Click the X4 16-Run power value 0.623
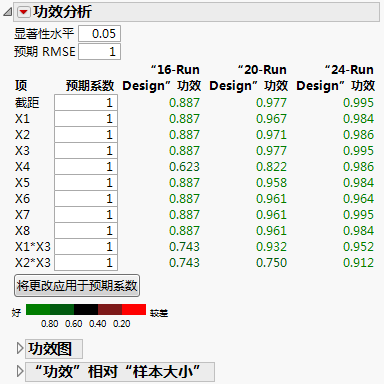The height and width of the screenshot is (384, 384). coord(184,167)
